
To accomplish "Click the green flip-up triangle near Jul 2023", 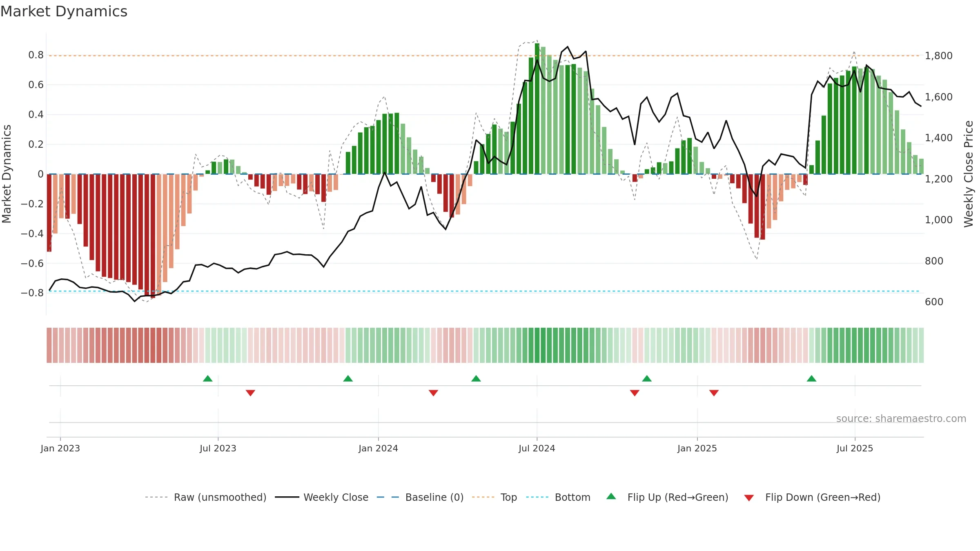I will click(x=208, y=378).
